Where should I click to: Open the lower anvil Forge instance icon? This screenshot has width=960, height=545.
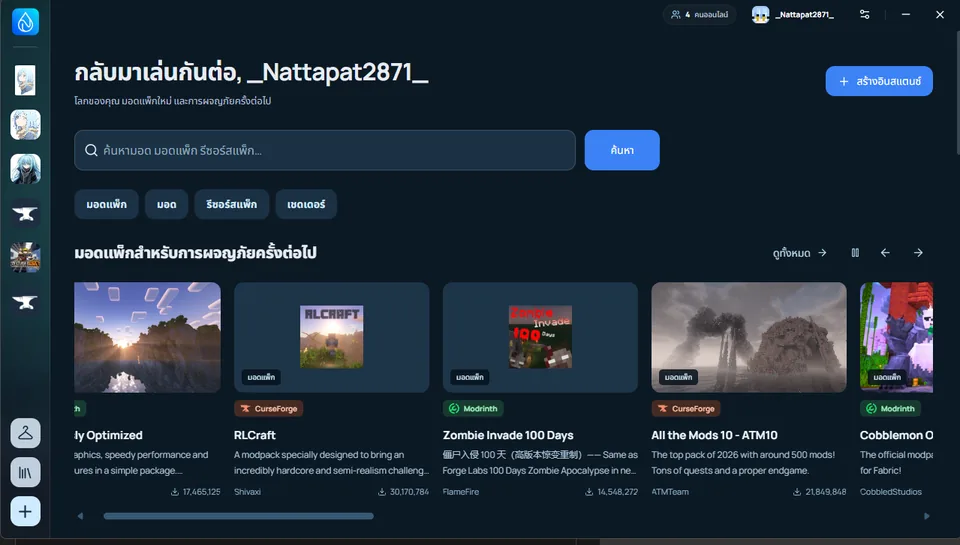pyautogui.click(x=25, y=302)
